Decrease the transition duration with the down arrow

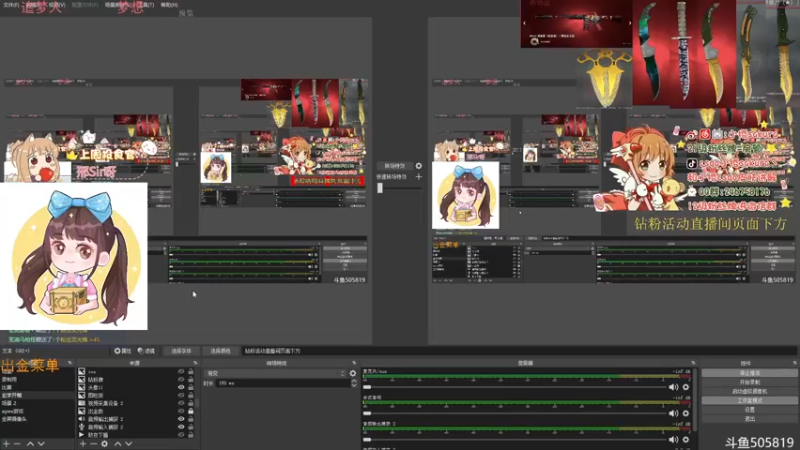point(354,385)
